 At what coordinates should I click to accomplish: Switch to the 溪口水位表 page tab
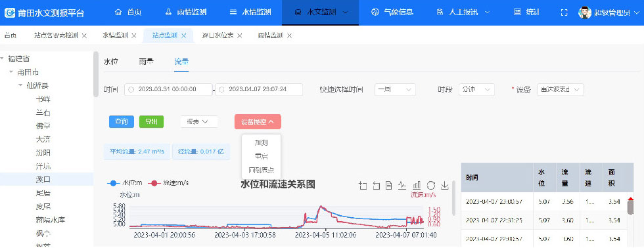pyautogui.click(x=218, y=35)
